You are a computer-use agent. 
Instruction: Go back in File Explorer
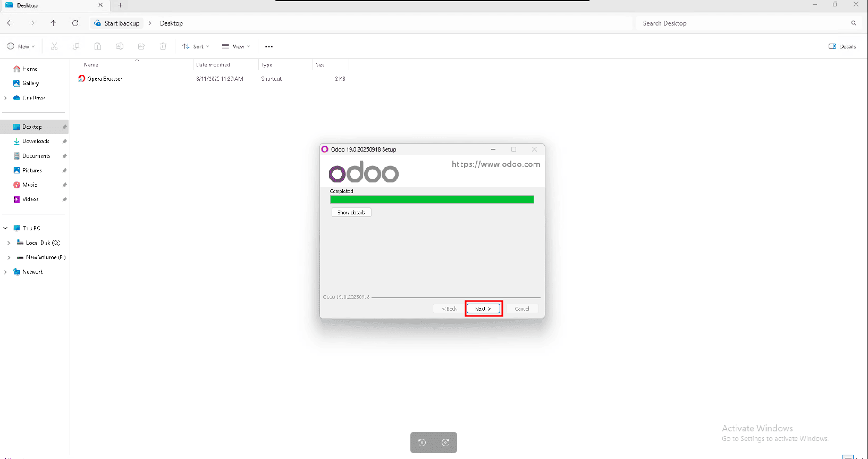coord(9,23)
